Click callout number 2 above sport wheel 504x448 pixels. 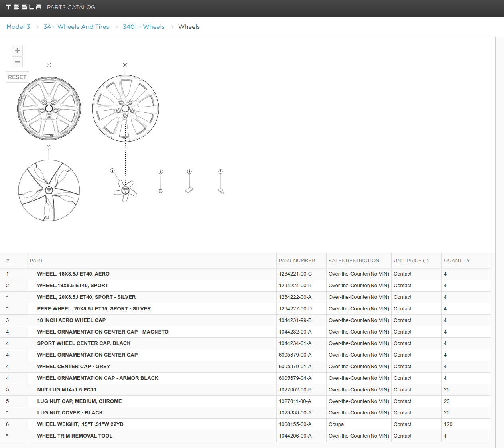(125, 65)
